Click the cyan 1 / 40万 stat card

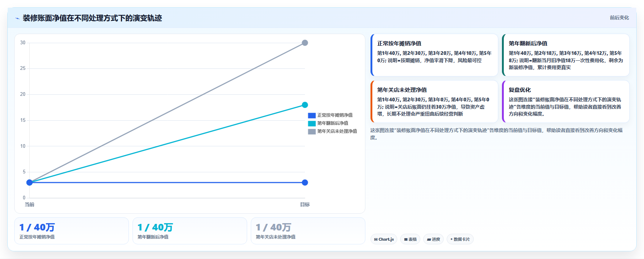(190, 231)
